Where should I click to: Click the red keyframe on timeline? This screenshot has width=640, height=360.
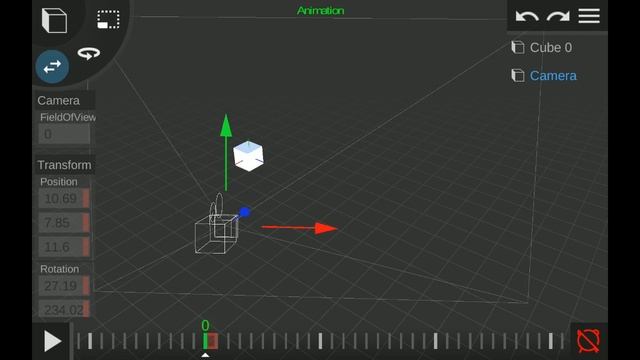coord(213,341)
